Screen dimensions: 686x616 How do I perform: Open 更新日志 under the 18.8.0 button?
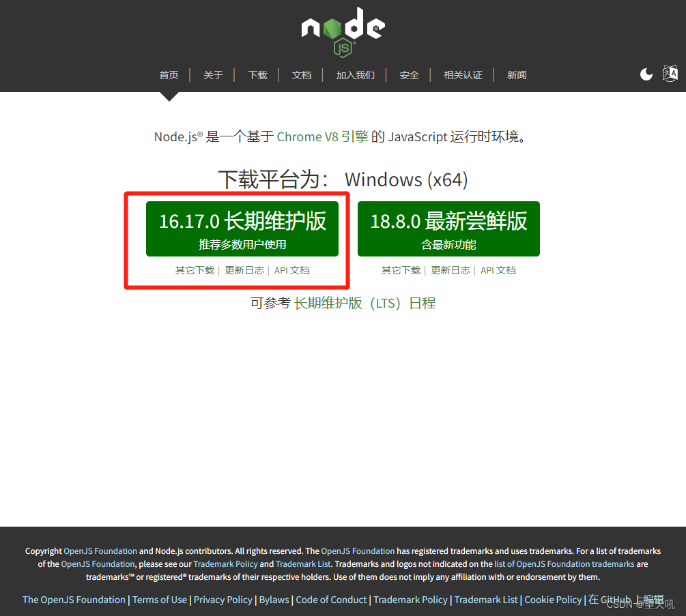(451, 271)
